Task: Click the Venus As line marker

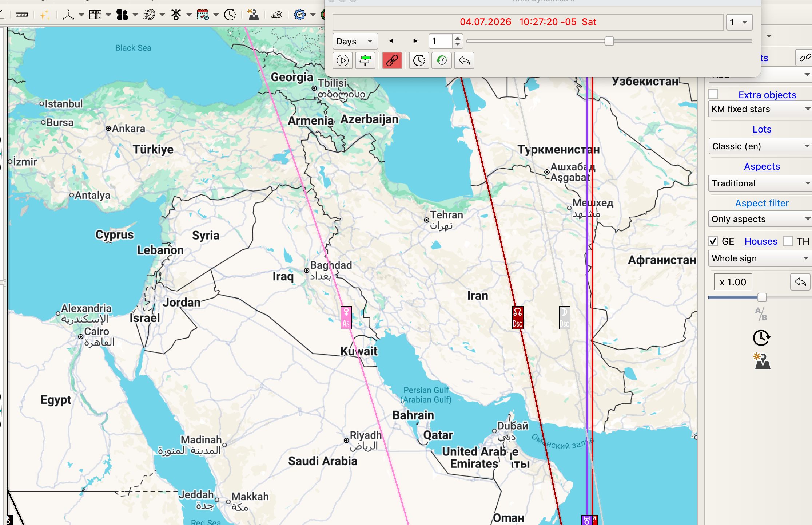Action: click(x=346, y=318)
